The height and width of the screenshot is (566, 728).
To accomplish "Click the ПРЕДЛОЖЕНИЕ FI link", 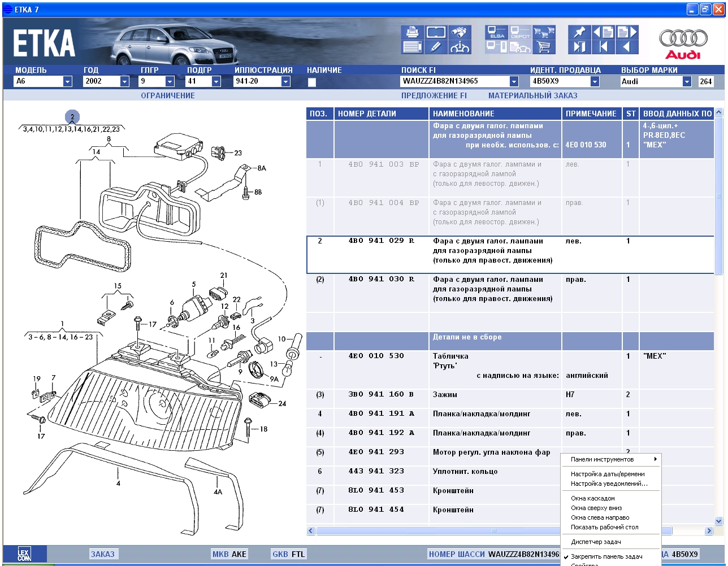I will (x=434, y=95).
